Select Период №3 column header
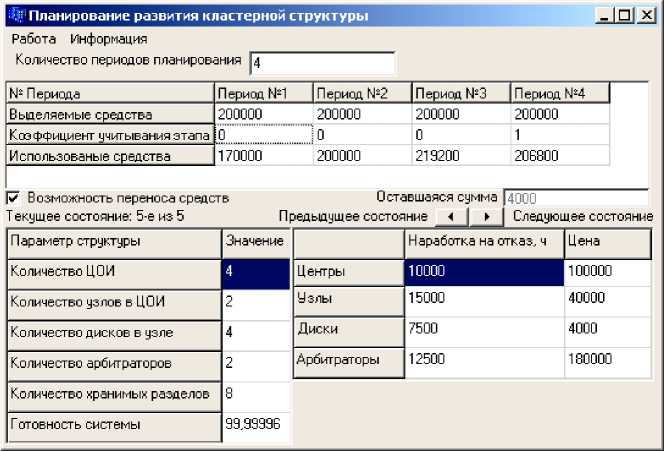Viewport: 664px width, 451px height. pyautogui.click(x=461, y=93)
